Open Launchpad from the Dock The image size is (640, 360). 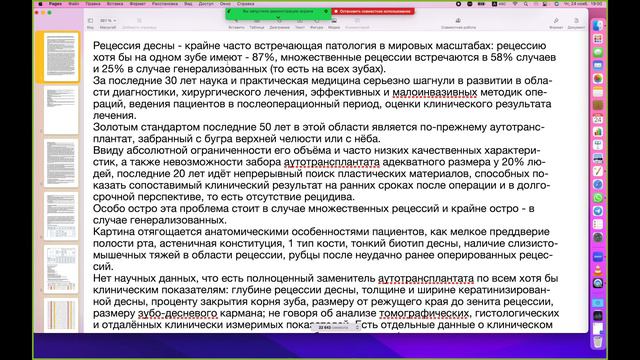point(598,39)
